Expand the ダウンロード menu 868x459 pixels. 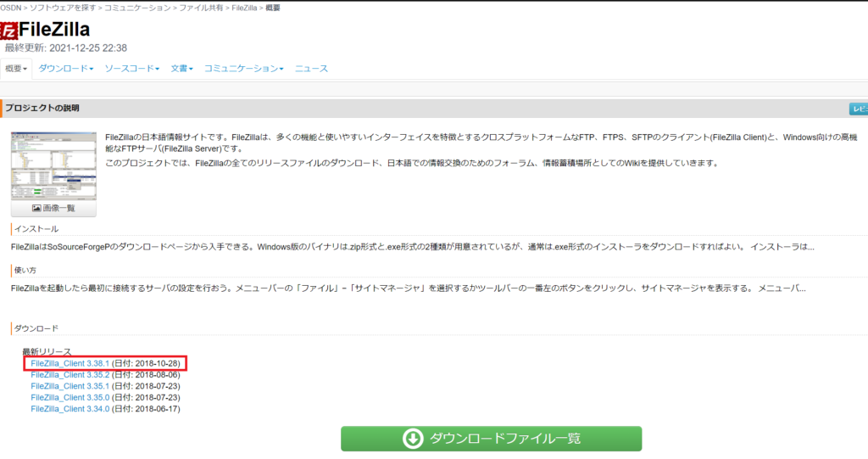tap(66, 69)
